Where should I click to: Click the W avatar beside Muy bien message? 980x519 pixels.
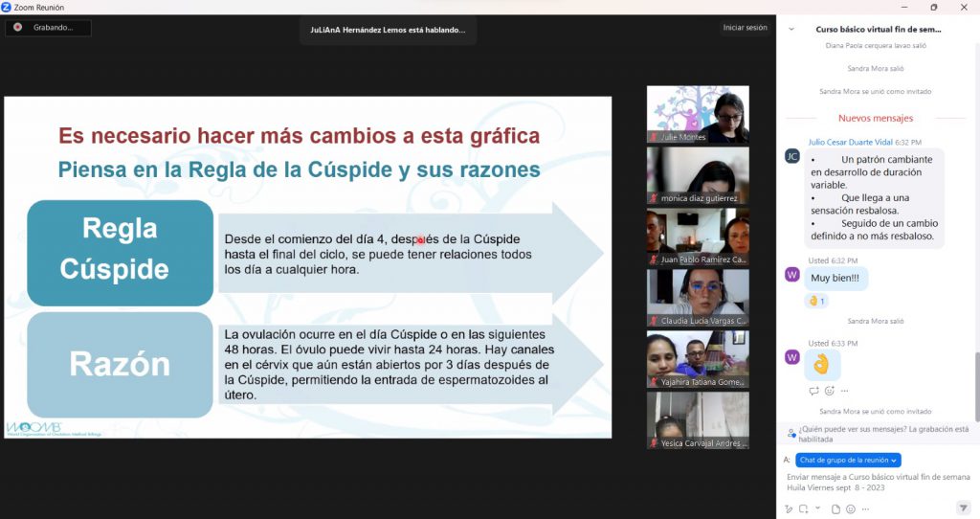point(791,275)
